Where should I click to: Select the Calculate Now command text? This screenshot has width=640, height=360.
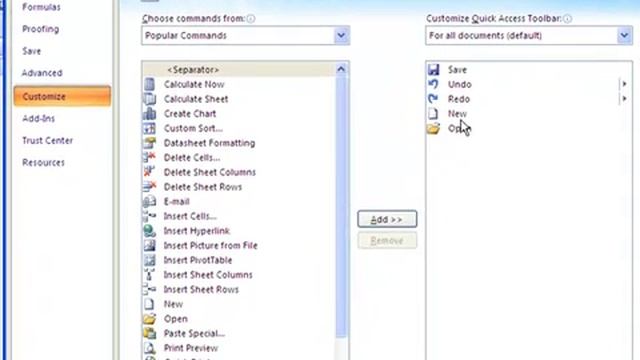point(194,84)
